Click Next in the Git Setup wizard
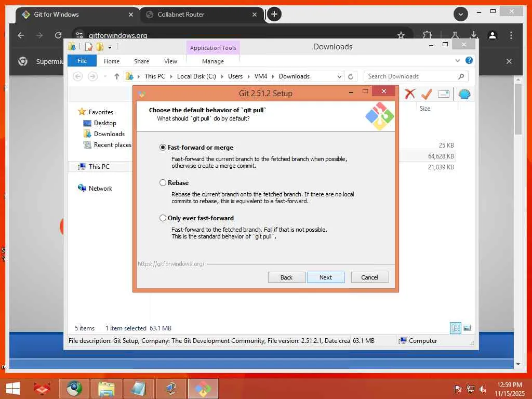532x399 pixels. 326,277
